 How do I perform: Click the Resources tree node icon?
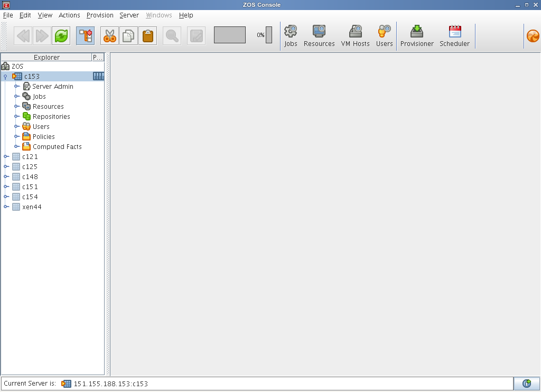26,106
